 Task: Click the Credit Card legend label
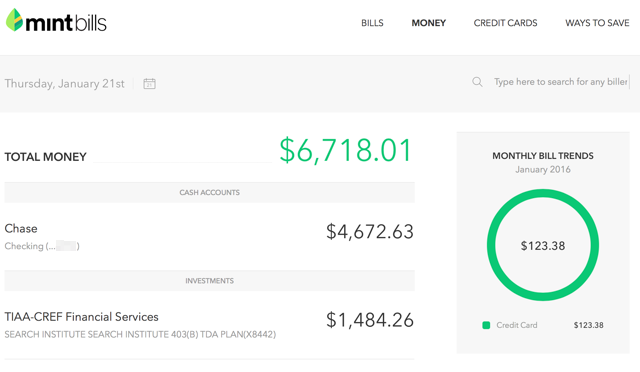[517, 325]
